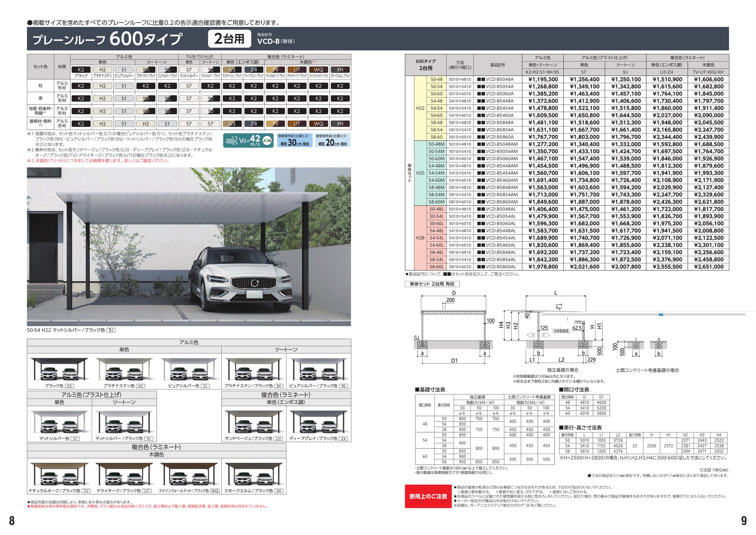Click the H25 height group cell
Screen dimensions: 756x535
(x=420, y=173)
